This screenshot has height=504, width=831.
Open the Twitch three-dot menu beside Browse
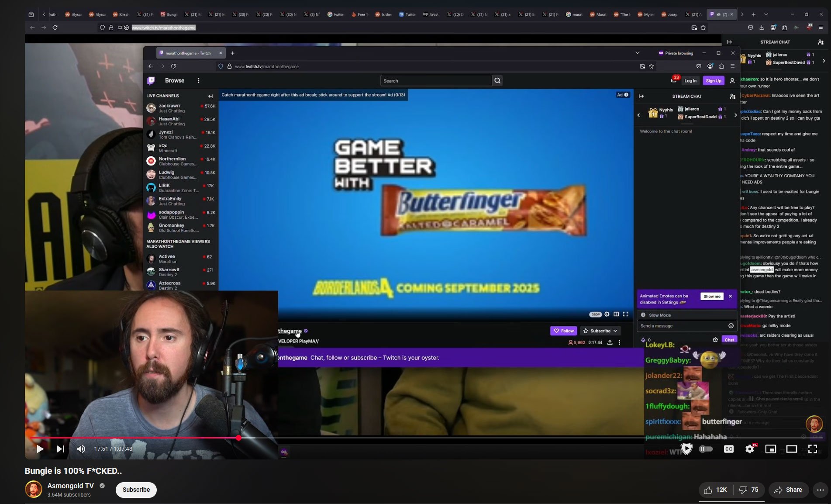(198, 80)
